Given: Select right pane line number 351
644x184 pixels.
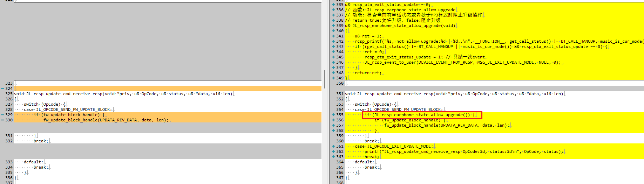Looking at the screenshot, I should point(340,94).
